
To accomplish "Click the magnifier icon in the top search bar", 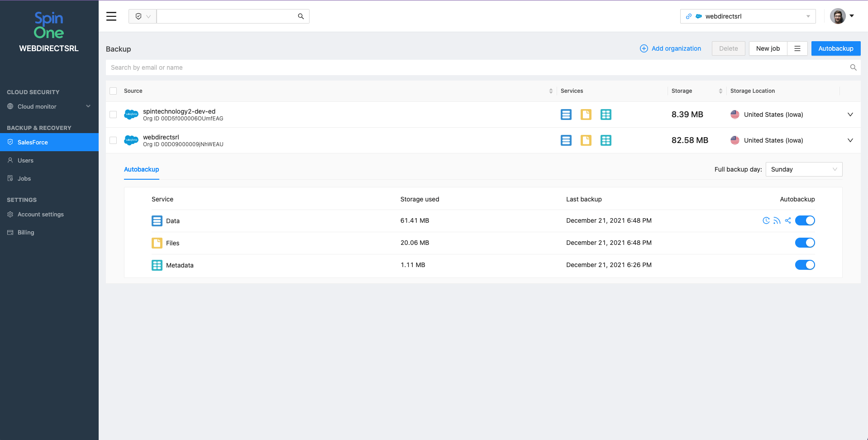I will point(300,16).
